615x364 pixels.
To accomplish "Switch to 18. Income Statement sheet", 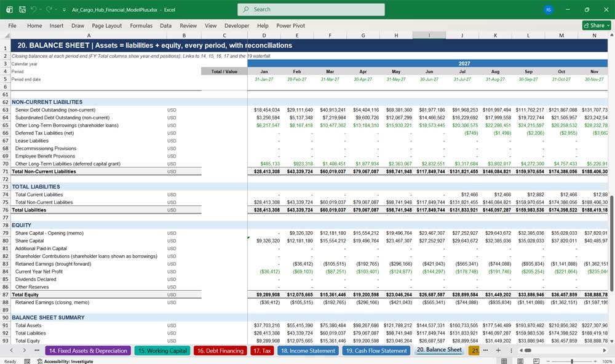I will 308,350.
